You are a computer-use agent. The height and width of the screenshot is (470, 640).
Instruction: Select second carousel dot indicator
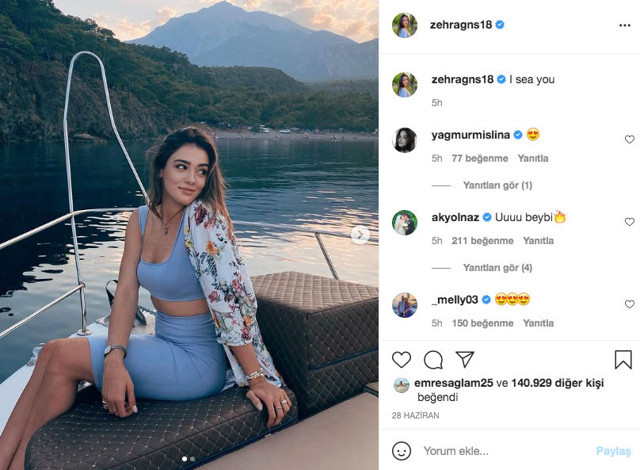click(193, 459)
